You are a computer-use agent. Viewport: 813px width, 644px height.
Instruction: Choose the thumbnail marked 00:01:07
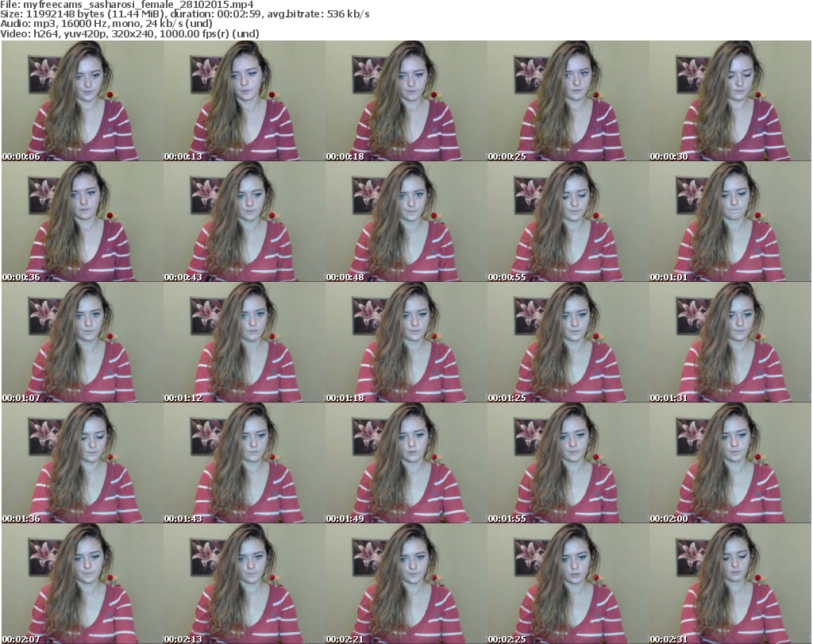tap(83, 342)
